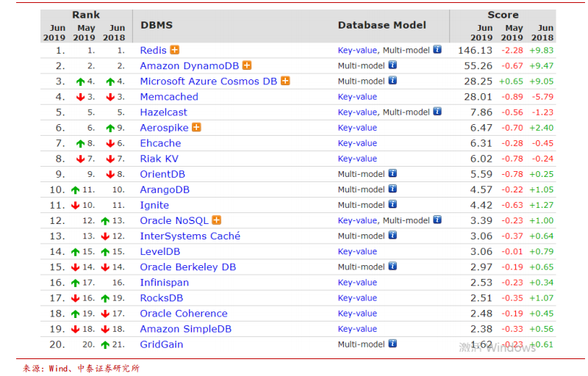Click the Memcached score change -5.79

click(542, 97)
